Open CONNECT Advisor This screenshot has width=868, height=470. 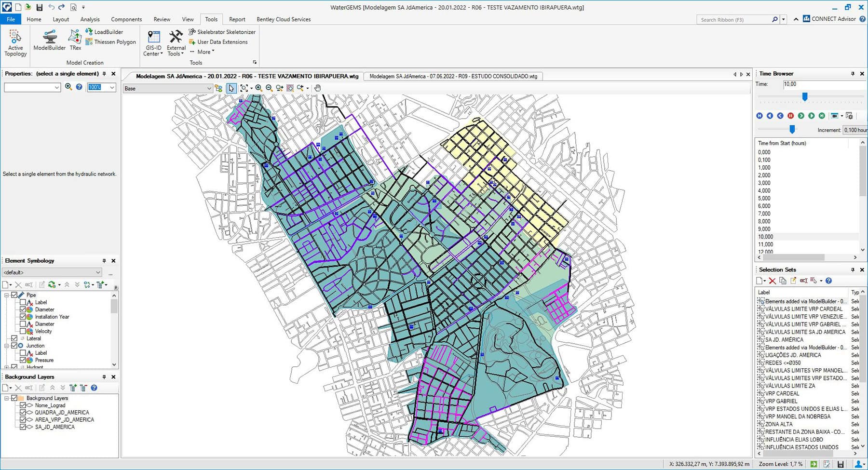tap(829, 19)
